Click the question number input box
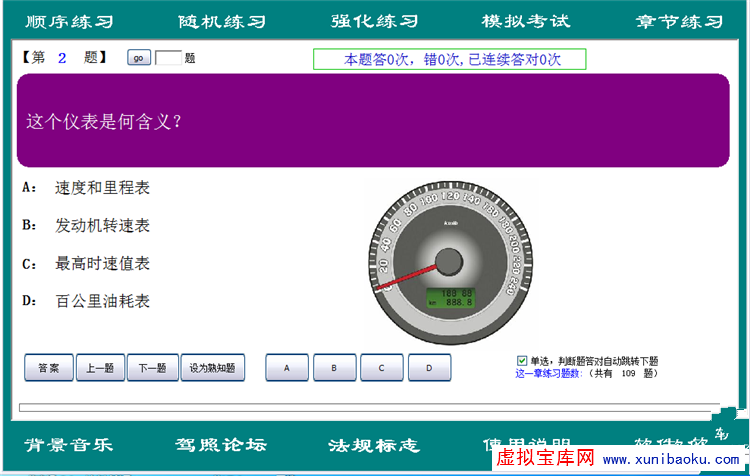 point(168,58)
